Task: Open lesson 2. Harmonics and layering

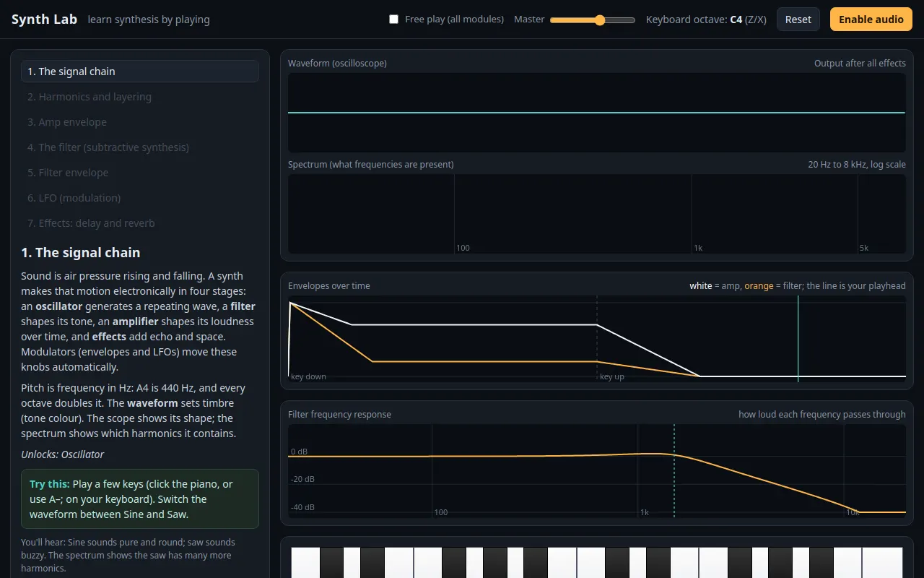Action: (140, 97)
